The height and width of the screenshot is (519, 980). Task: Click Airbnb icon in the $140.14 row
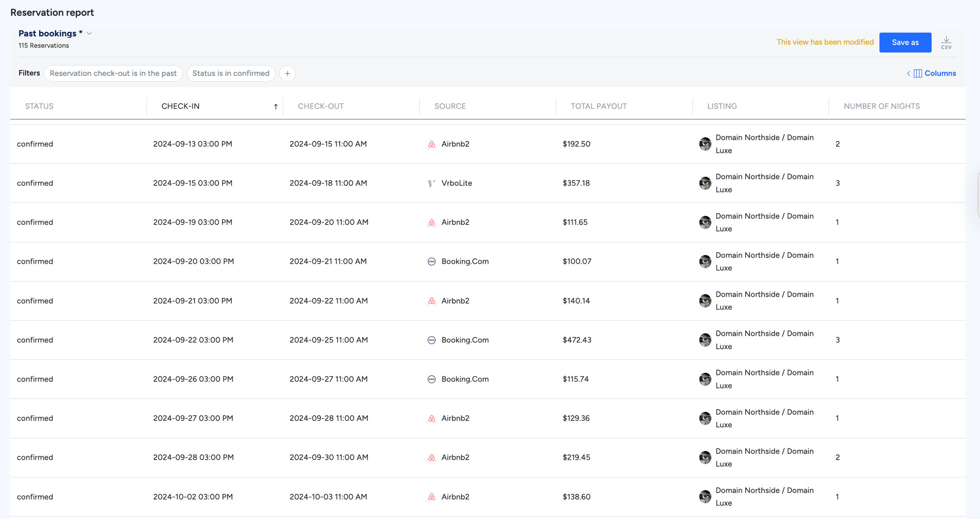tap(431, 301)
